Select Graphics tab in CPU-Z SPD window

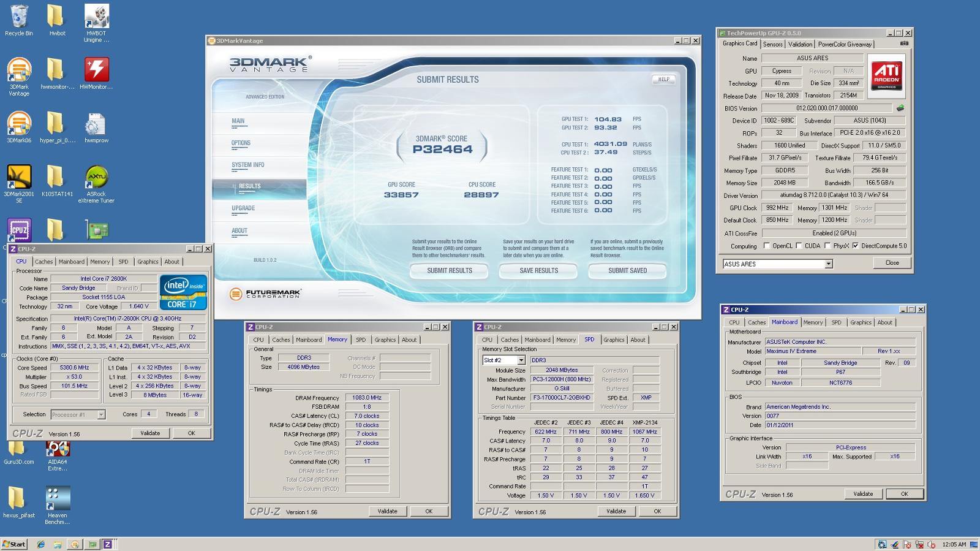coord(614,340)
